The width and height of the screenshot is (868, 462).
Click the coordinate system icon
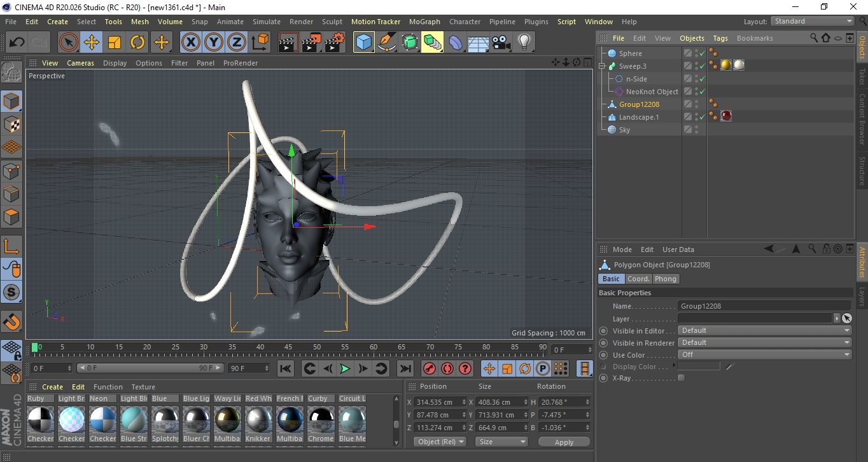click(x=260, y=43)
